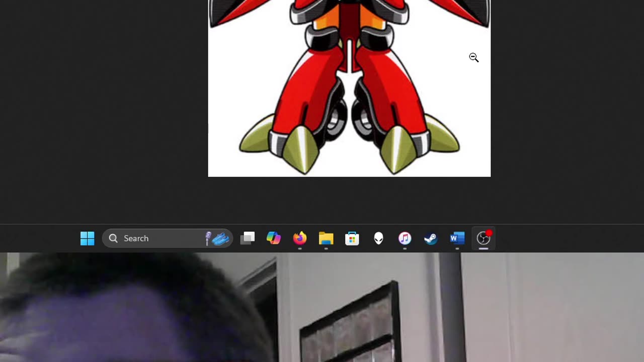Launch Copilot from the taskbar
Screen dimensions: 644x362
pos(274,238)
